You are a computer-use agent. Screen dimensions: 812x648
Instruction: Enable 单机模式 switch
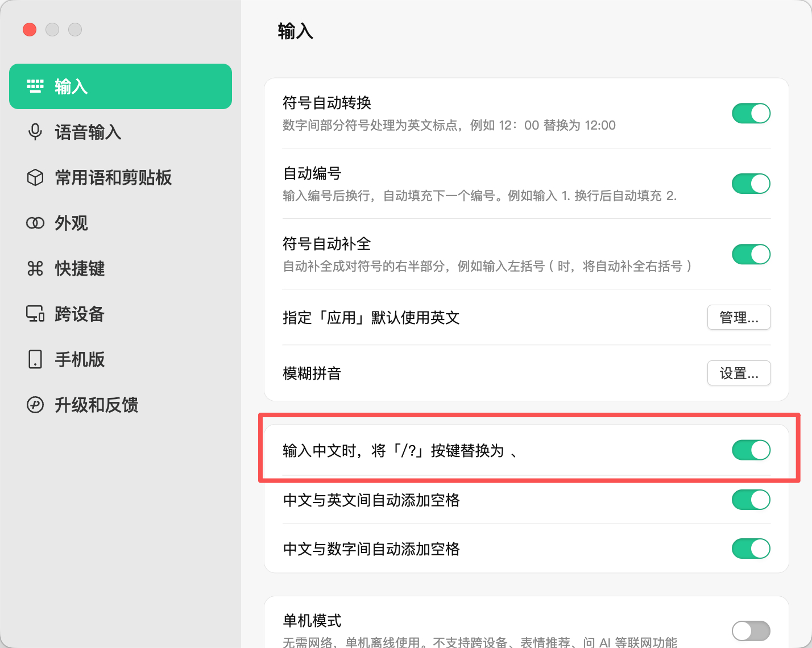click(751, 630)
